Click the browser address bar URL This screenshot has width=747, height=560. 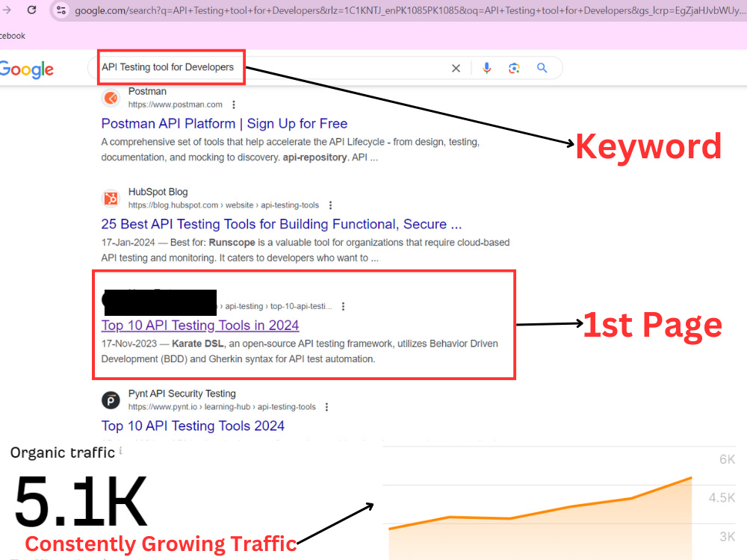(409, 10)
